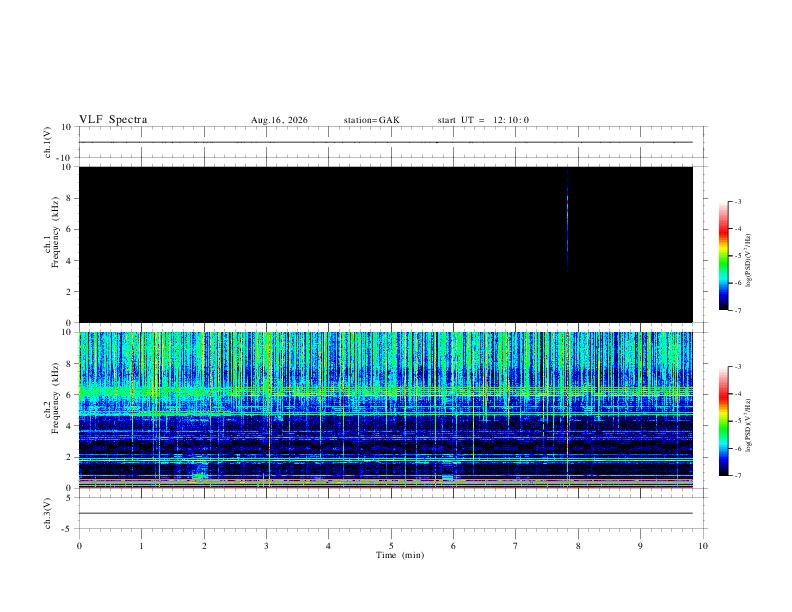
Task: Click the ch.1(V) waveform trace line
Action: [385, 142]
